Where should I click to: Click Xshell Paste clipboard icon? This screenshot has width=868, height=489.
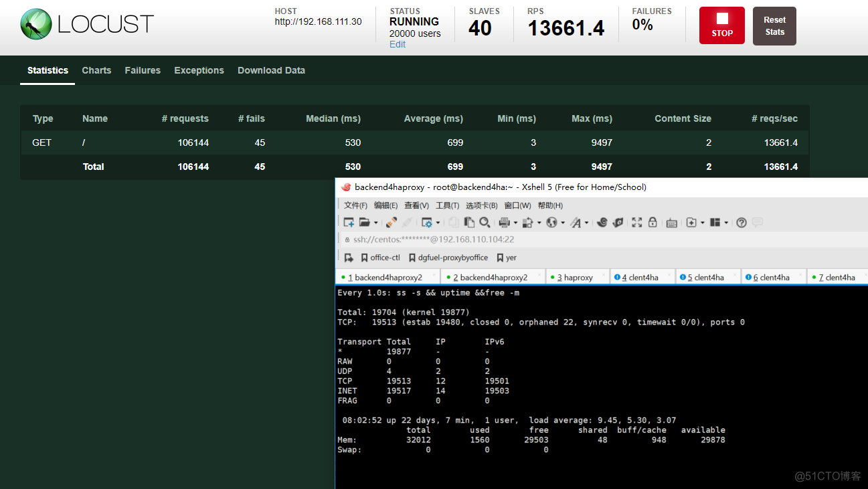coord(469,223)
